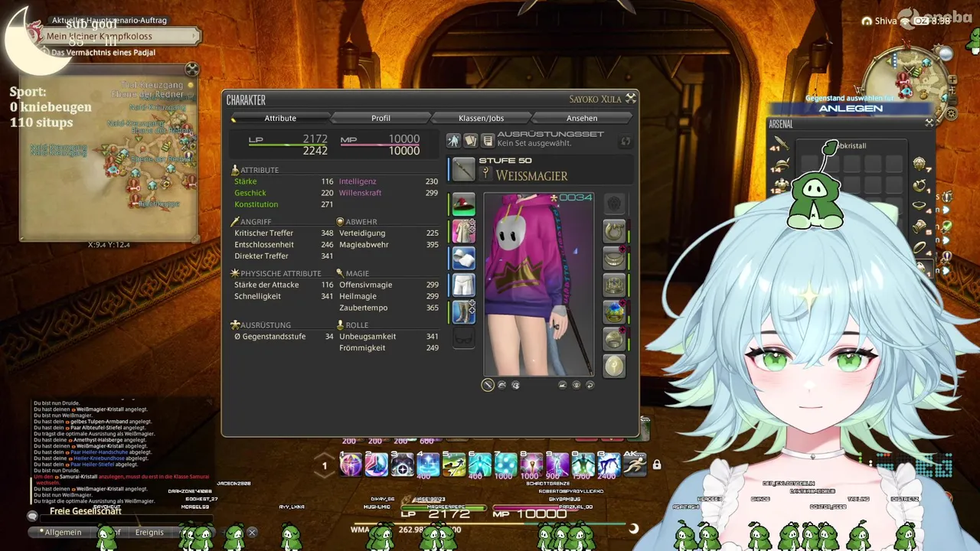Toggle headgear display under character preview

coord(502,385)
